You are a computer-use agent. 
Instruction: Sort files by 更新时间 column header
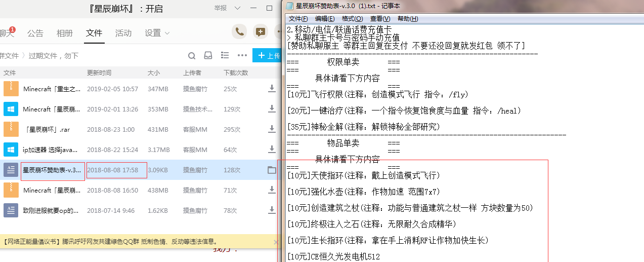point(99,73)
